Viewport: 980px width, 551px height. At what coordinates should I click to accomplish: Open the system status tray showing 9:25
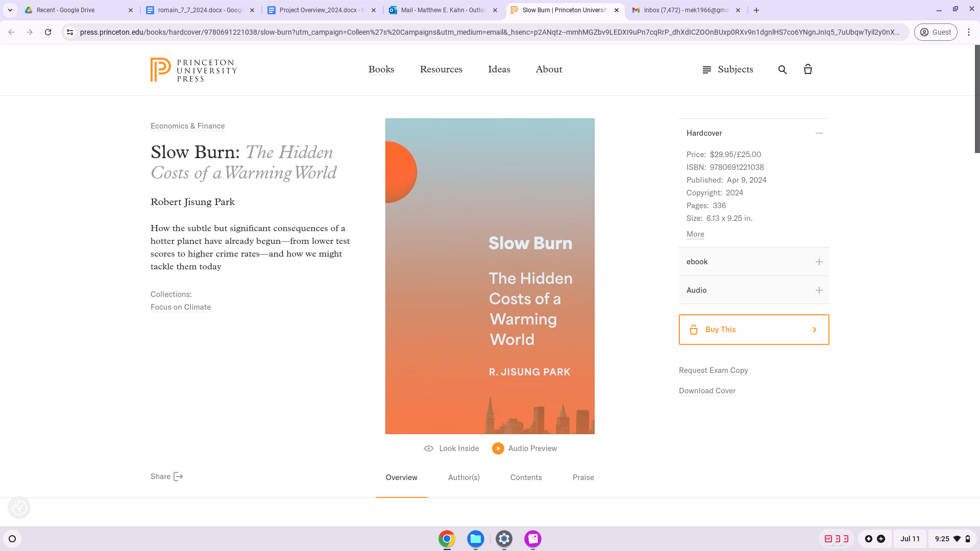pos(952,539)
